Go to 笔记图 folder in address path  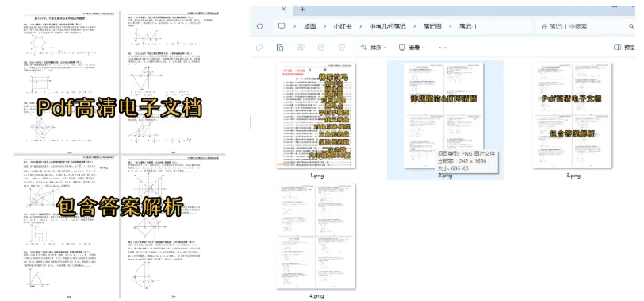[x=432, y=26]
